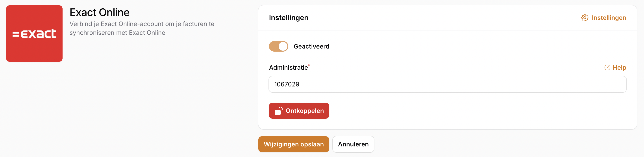Save with Wijzigingen opslaan button

(294, 144)
